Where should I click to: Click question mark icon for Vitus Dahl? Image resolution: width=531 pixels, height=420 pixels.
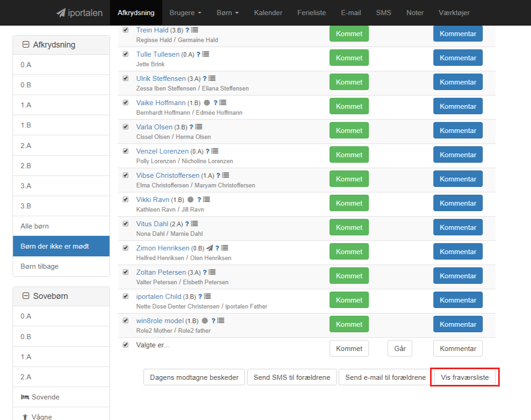point(187,224)
